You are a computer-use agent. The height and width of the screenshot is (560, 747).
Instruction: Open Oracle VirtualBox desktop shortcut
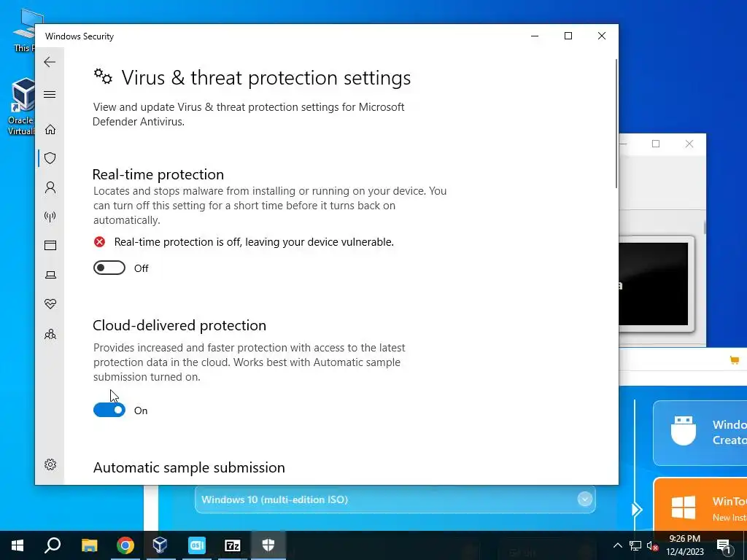(x=20, y=106)
